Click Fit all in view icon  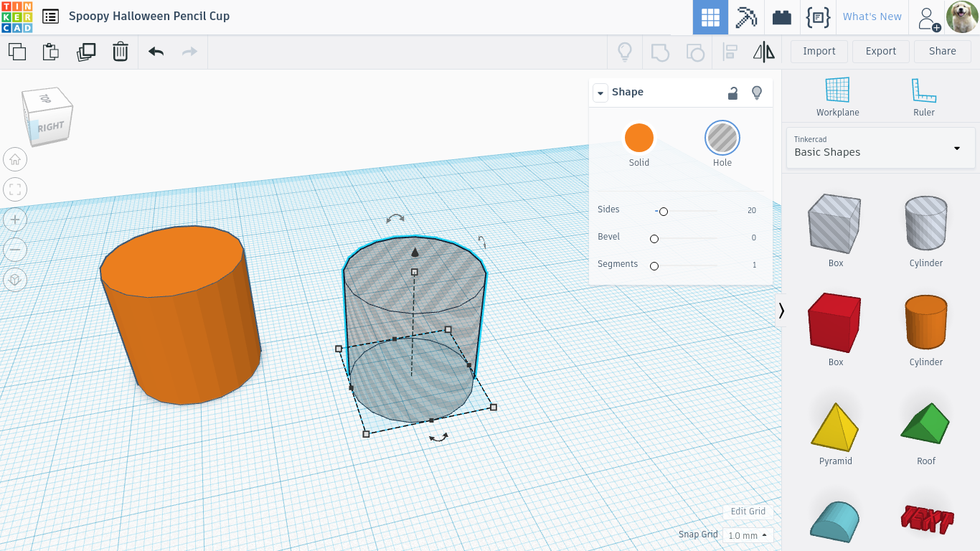(15, 189)
